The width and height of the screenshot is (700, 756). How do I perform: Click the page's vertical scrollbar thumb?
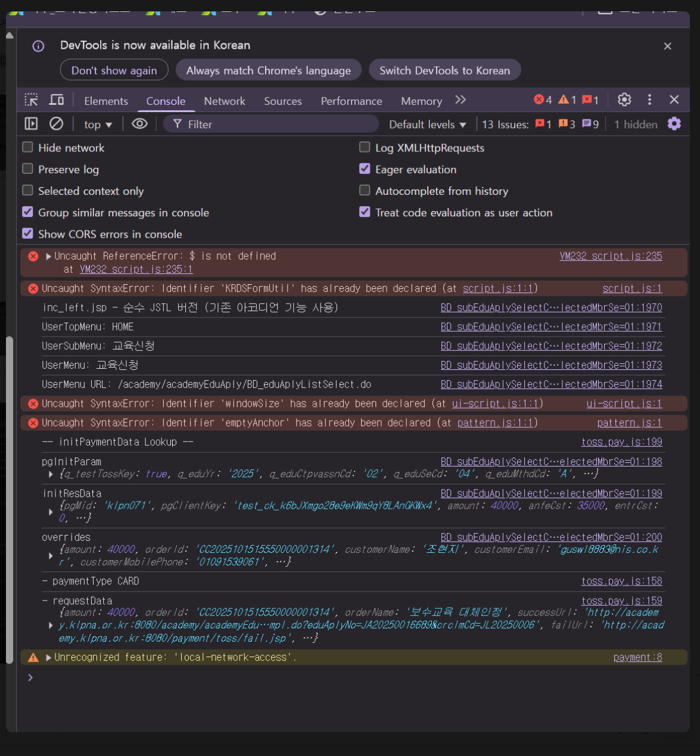10,500
